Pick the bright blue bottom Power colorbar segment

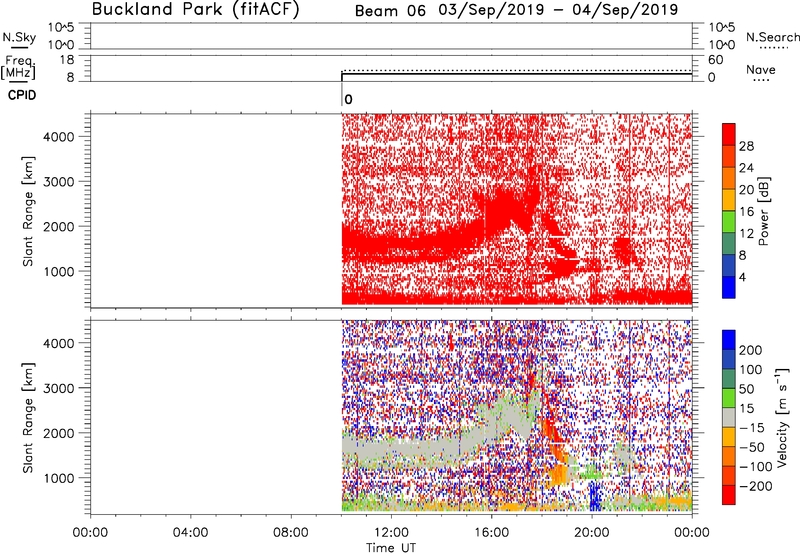click(729, 287)
